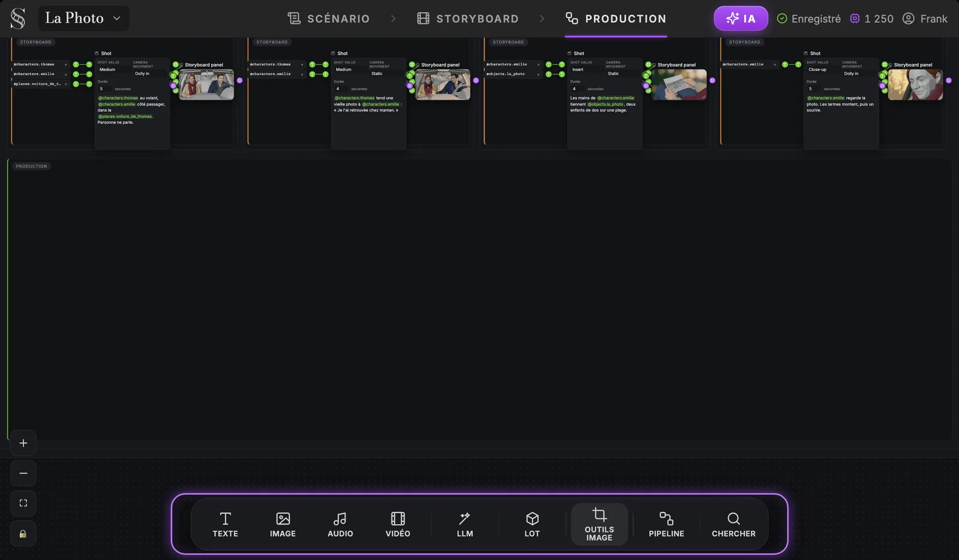Add an AUDIO node from toolbar
959x560 pixels.
340,525
